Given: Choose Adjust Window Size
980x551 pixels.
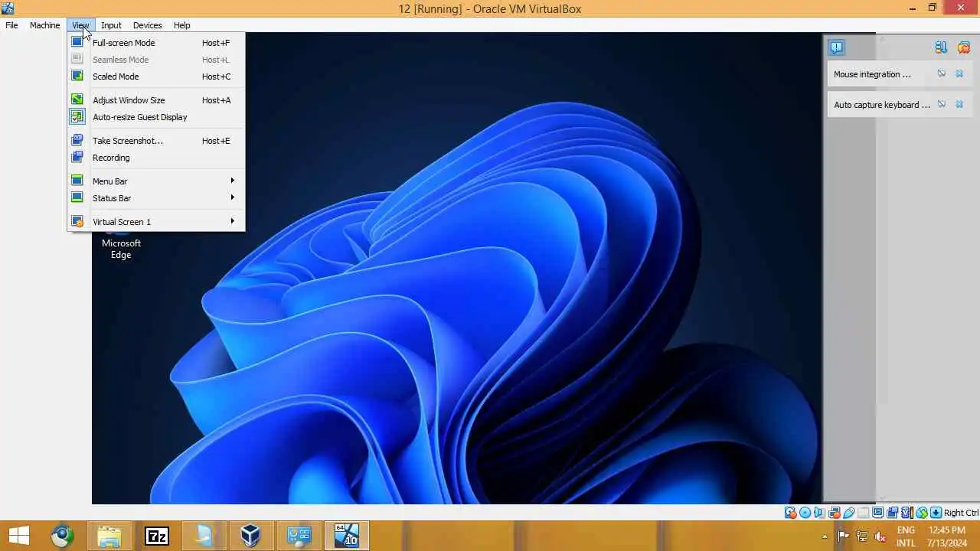Looking at the screenshot, I should 156,100.
